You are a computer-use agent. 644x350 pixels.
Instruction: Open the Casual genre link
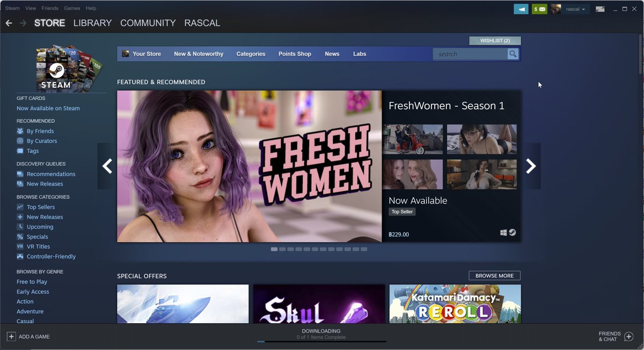pyautogui.click(x=25, y=321)
